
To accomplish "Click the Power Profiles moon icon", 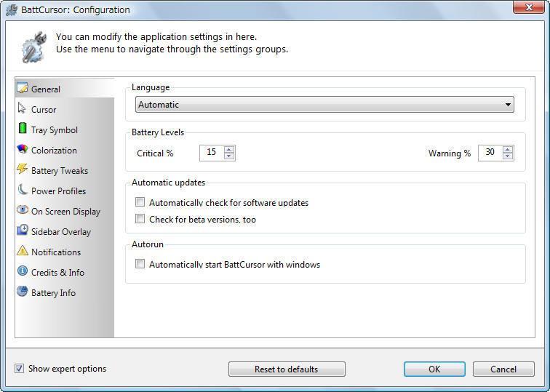I will 23,190.
